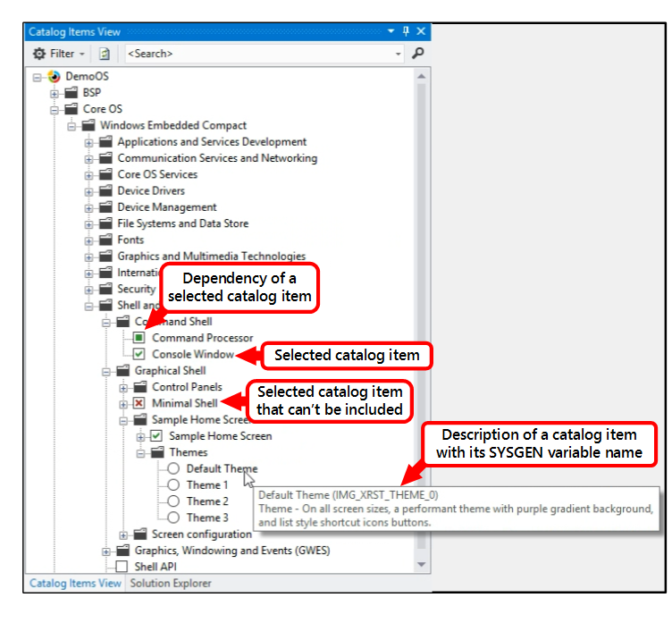The height and width of the screenshot is (623, 672).
Task: Collapse the Themes node
Action: [140, 454]
